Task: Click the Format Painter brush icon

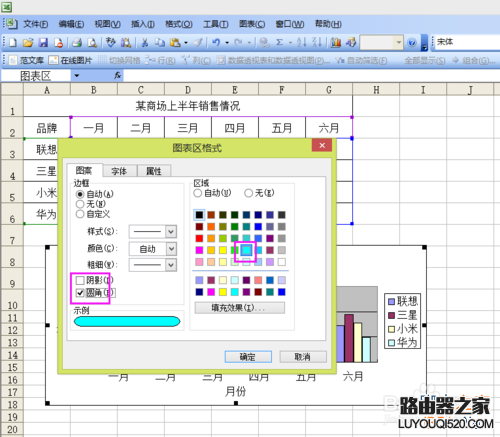Action: point(198,43)
